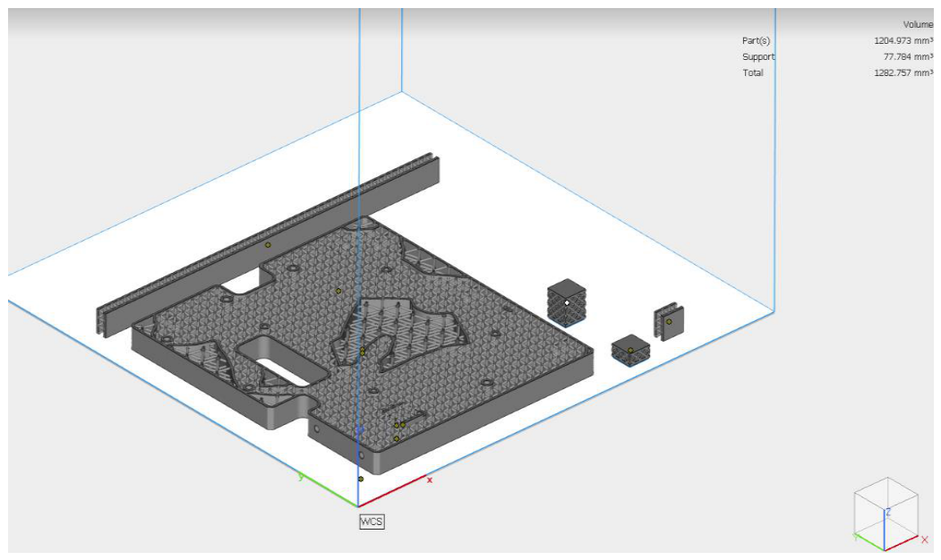Click the Part(s) volume label

coord(756,41)
